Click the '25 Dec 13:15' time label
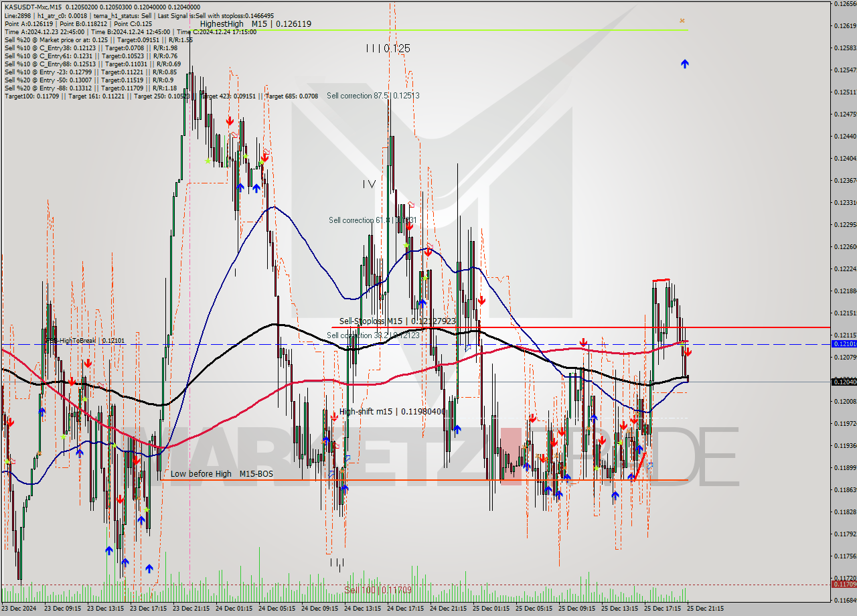The width and height of the screenshot is (857, 616). (x=619, y=609)
